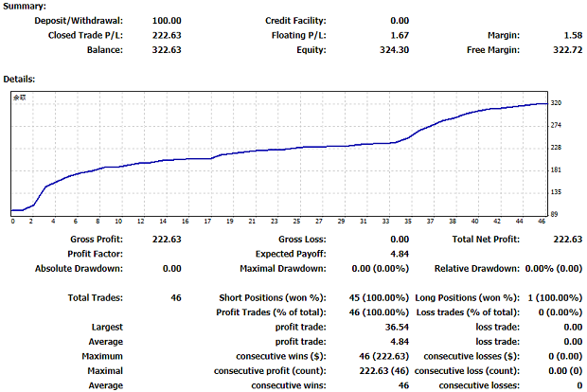Click the Total Net Profit value
Viewport: 587px width, 392px height.
568,240
